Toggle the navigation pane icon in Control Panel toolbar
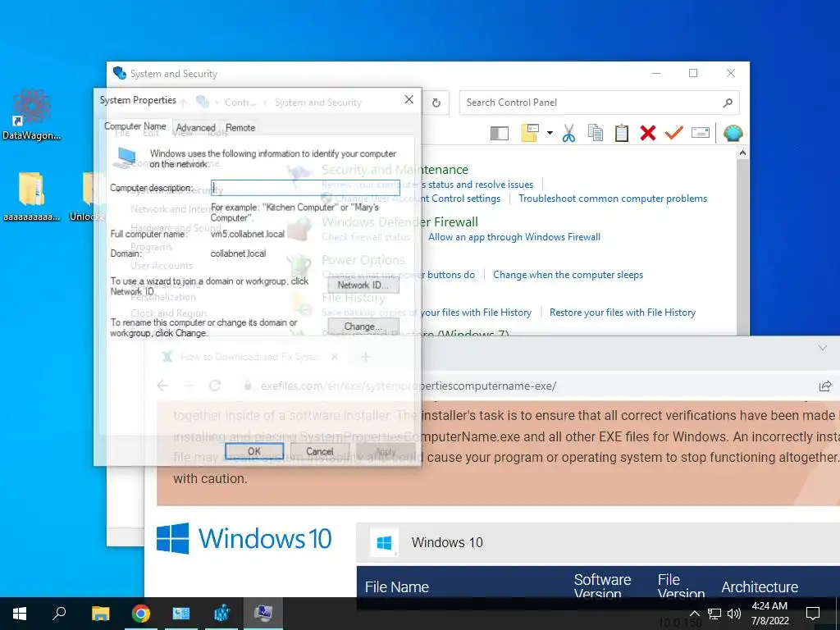The height and width of the screenshot is (630, 840). (x=500, y=133)
